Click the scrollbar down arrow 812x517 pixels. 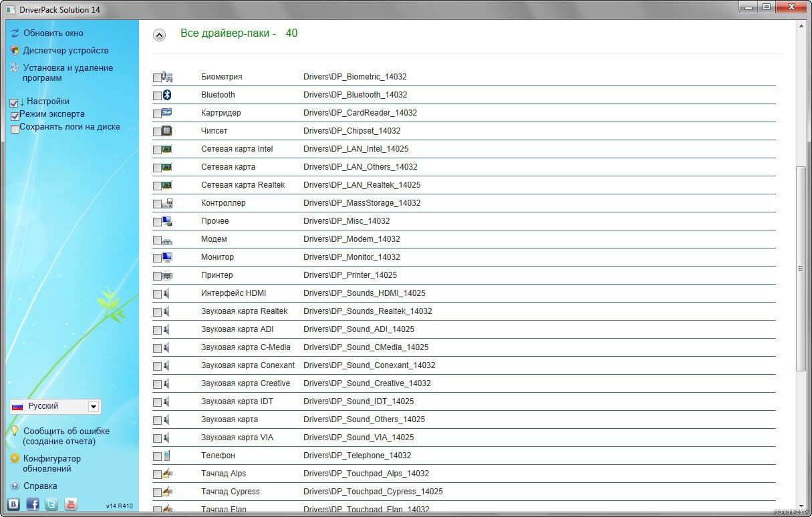tap(801, 506)
